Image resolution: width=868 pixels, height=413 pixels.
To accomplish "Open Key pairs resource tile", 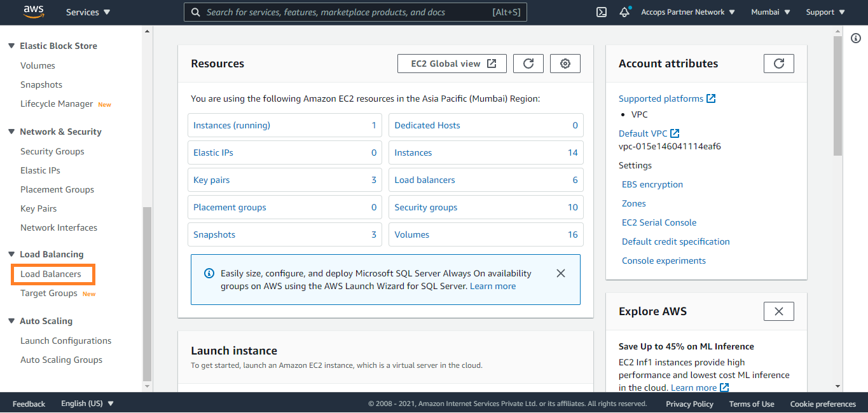I will [285, 180].
